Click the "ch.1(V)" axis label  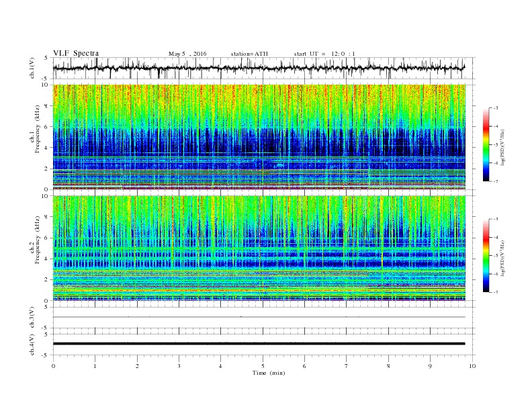32,68
